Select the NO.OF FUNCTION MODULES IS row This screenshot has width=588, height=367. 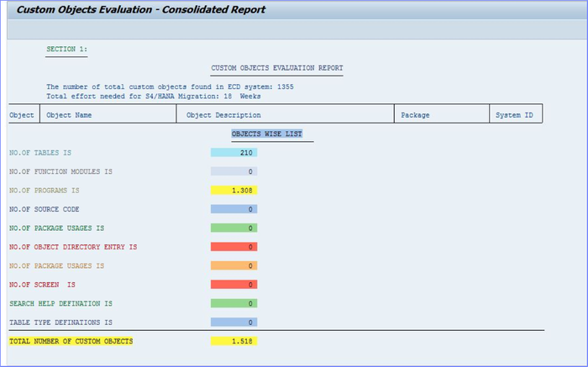[60, 171]
